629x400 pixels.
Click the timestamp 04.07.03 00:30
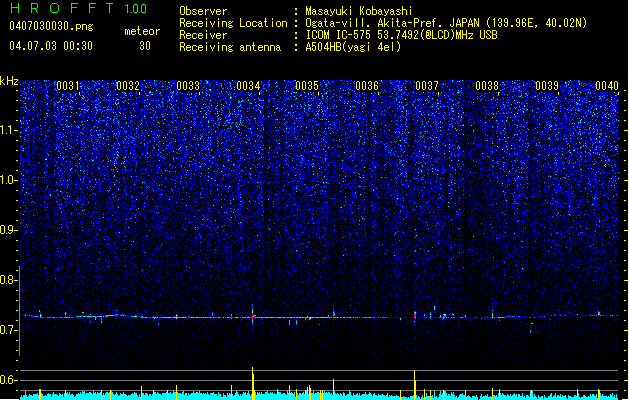pos(51,45)
